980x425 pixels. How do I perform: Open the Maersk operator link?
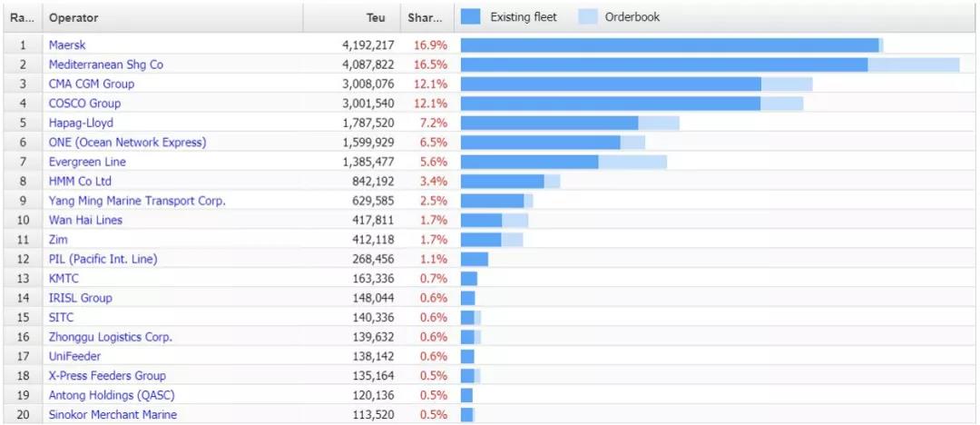(x=67, y=45)
